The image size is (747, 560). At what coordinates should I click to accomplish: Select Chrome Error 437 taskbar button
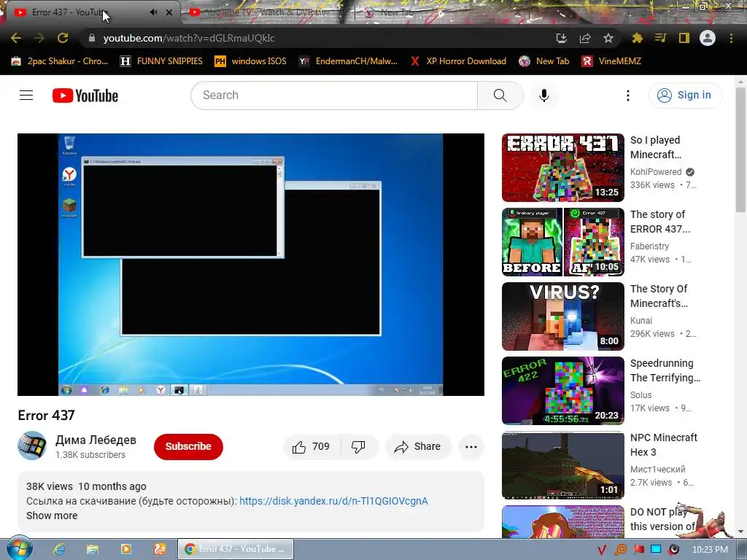(236, 549)
